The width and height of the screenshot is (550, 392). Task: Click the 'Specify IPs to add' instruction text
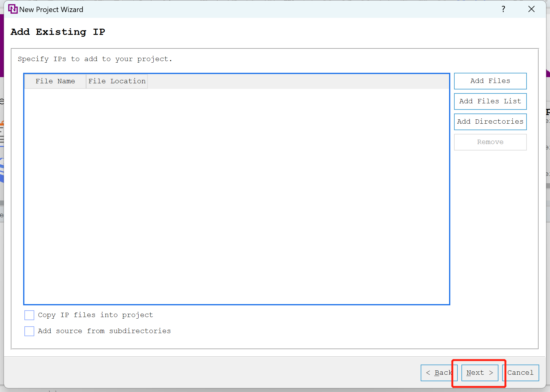point(95,59)
